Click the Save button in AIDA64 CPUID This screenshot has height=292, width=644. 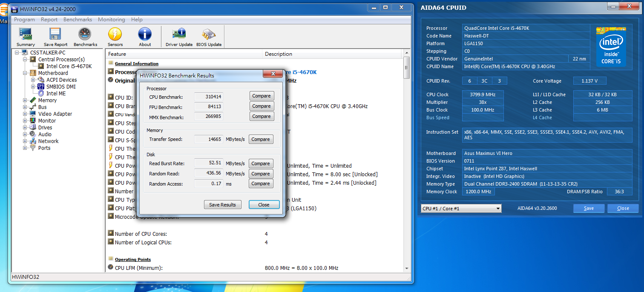[x=589, y=209]
